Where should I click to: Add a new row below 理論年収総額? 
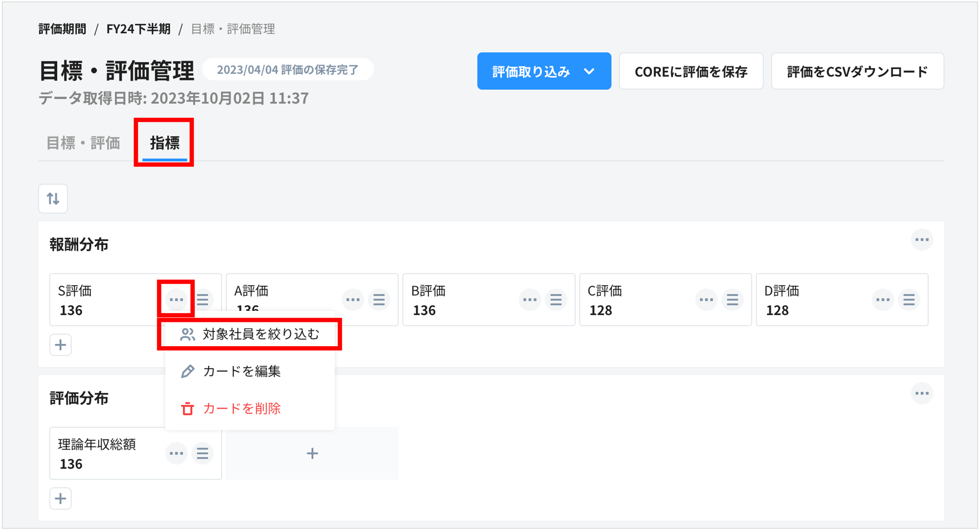[x=61, y=499]
